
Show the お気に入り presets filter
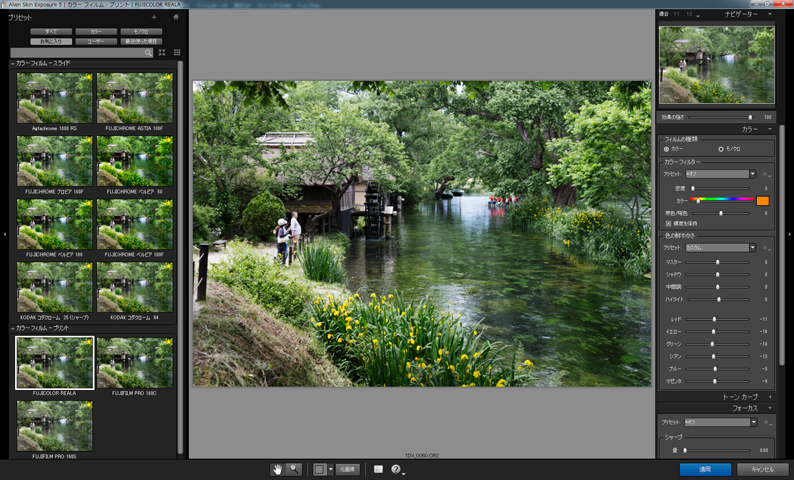tap(50, 41)
